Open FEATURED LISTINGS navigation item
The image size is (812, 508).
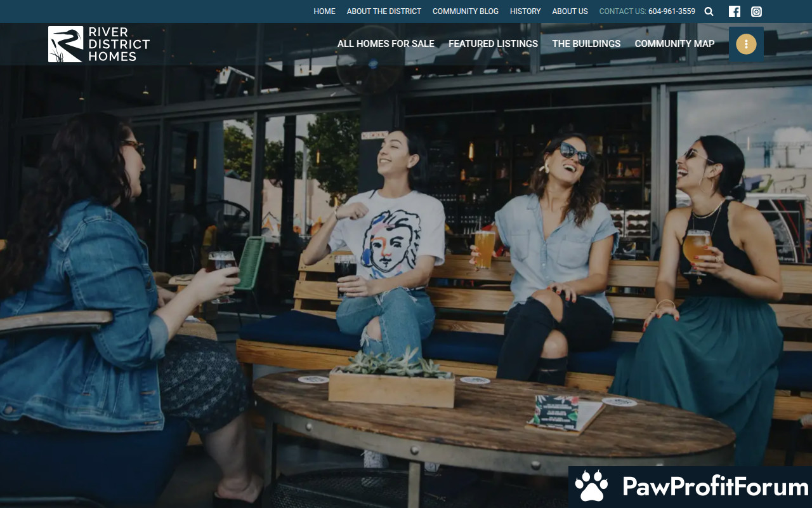tap(493, 44)
